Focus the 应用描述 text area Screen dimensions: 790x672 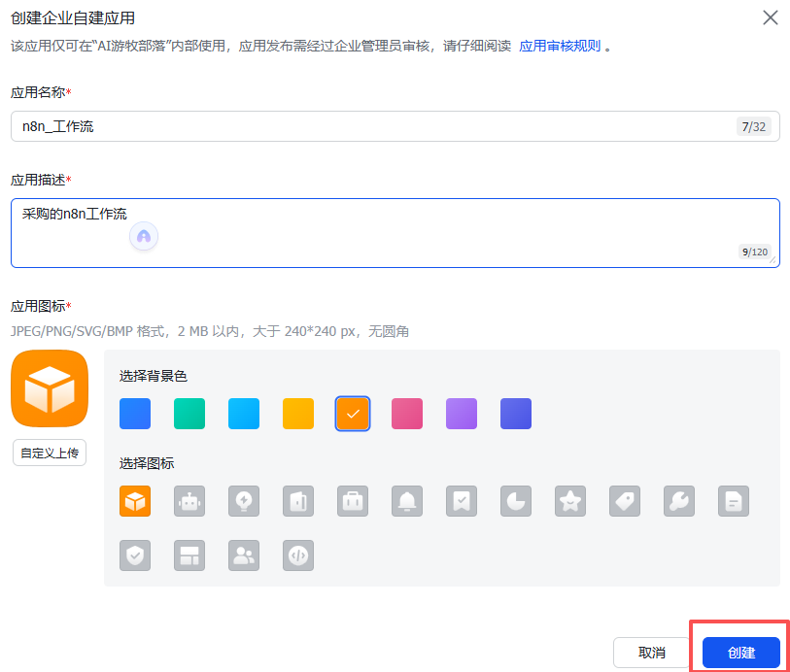click(x=395, y=233)
